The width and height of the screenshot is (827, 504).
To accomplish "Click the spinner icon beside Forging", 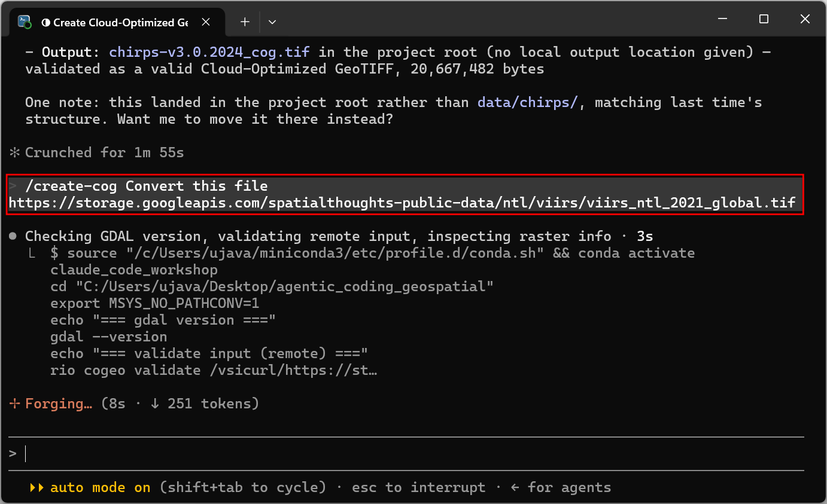I will pos(14,404).
